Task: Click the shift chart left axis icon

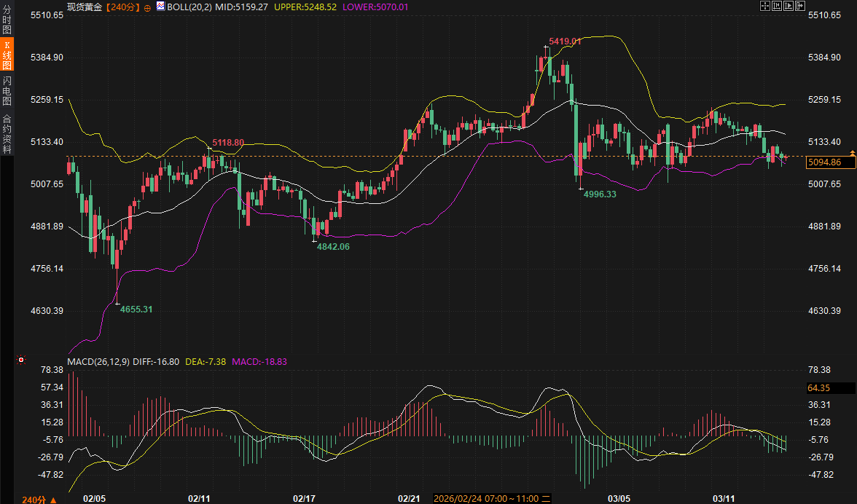Action: click(776, 6)
